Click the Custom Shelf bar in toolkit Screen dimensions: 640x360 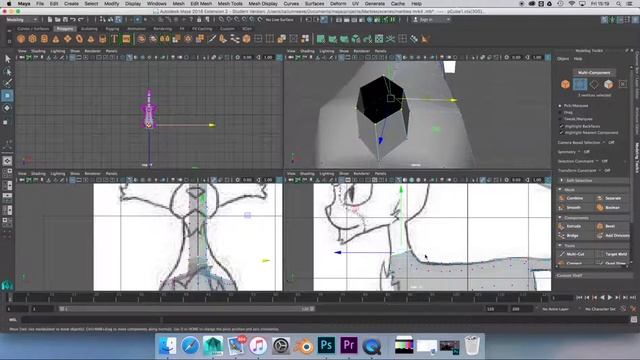593,276
